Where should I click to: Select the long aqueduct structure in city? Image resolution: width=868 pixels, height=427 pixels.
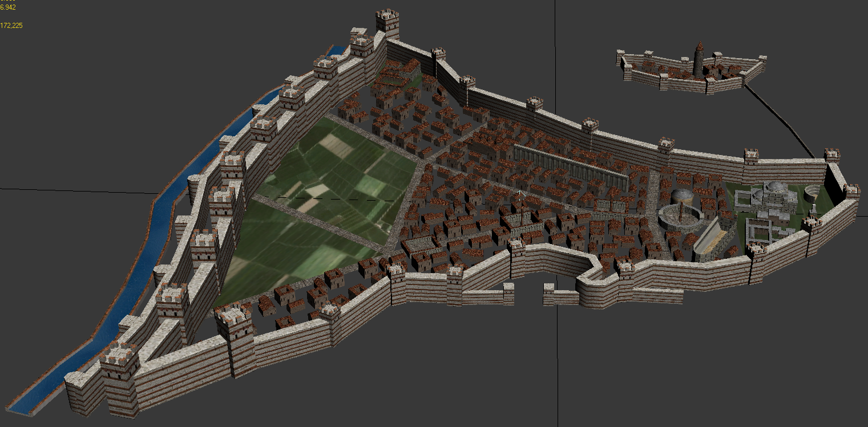point(571,166)
